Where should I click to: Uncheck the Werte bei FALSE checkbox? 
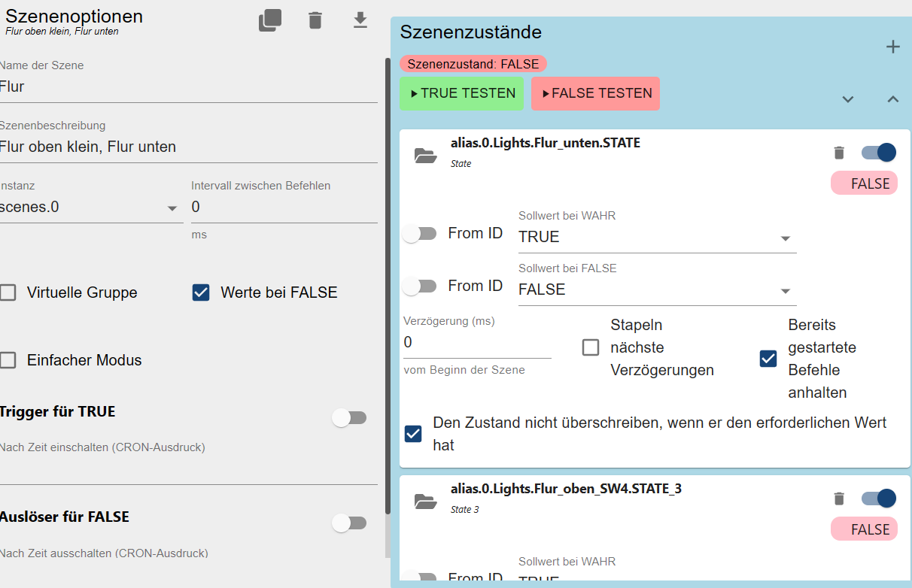coord(201,292)
